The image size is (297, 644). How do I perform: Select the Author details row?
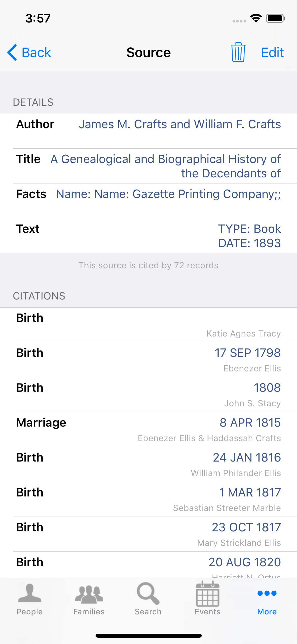point(148,131)
